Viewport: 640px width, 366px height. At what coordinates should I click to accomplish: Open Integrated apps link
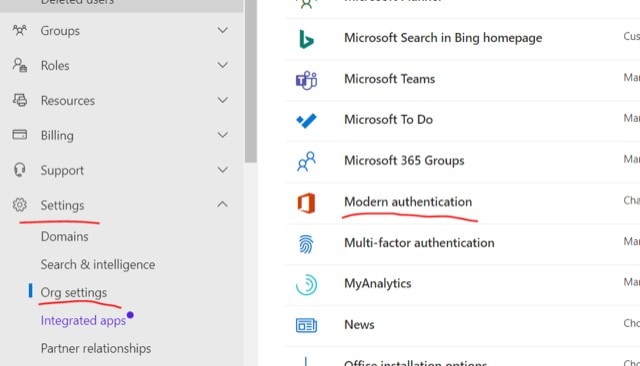(83, 321)
